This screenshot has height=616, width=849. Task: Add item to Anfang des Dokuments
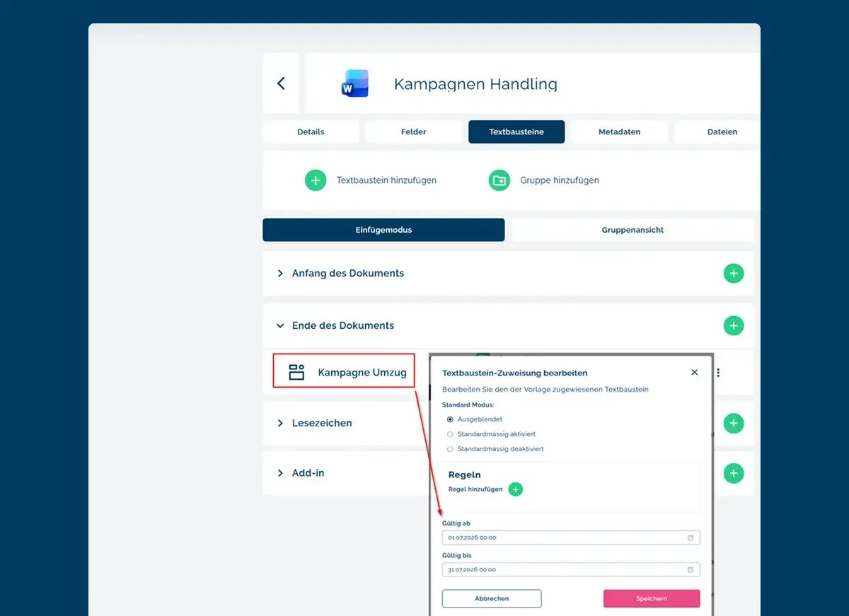[734, 273]
